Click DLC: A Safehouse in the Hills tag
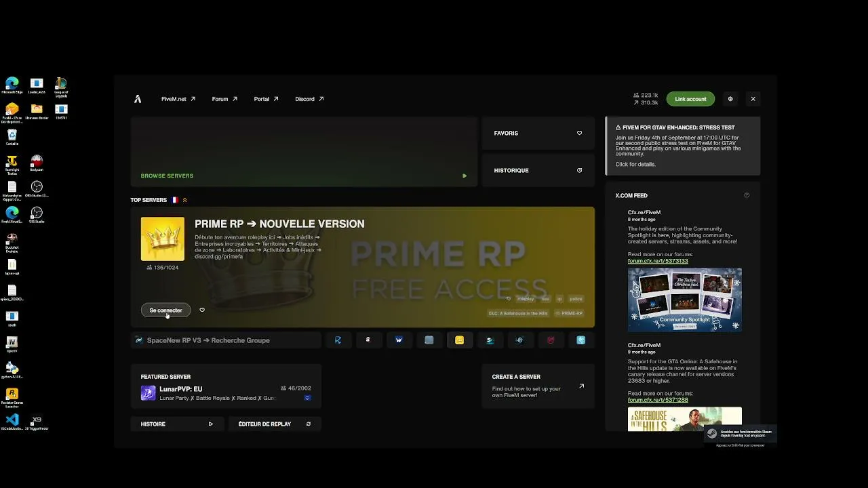Screen dimensions: 868x488 (x=518, y=313)
